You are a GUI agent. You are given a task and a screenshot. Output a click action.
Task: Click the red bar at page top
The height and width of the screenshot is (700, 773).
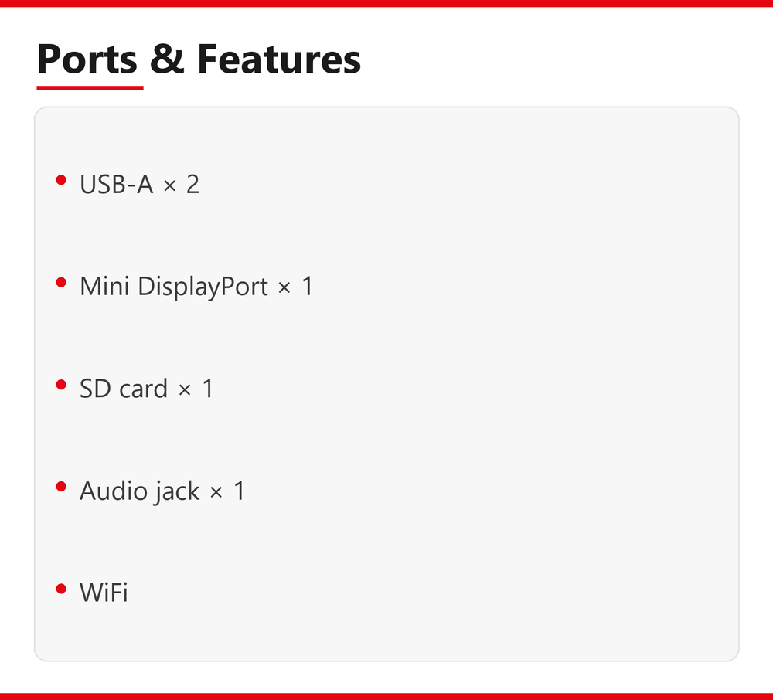pos(386,3)
